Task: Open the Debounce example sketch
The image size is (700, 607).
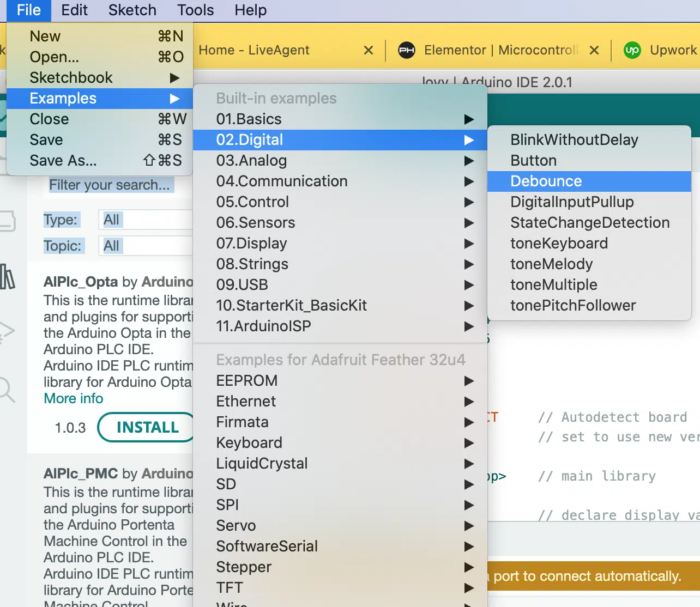Action: click(x=589, y=181)
